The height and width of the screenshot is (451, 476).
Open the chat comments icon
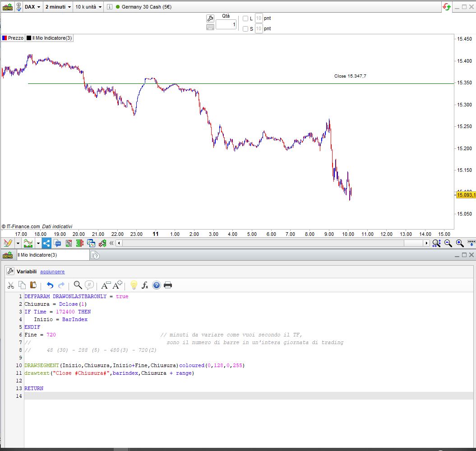coord(57,243)
